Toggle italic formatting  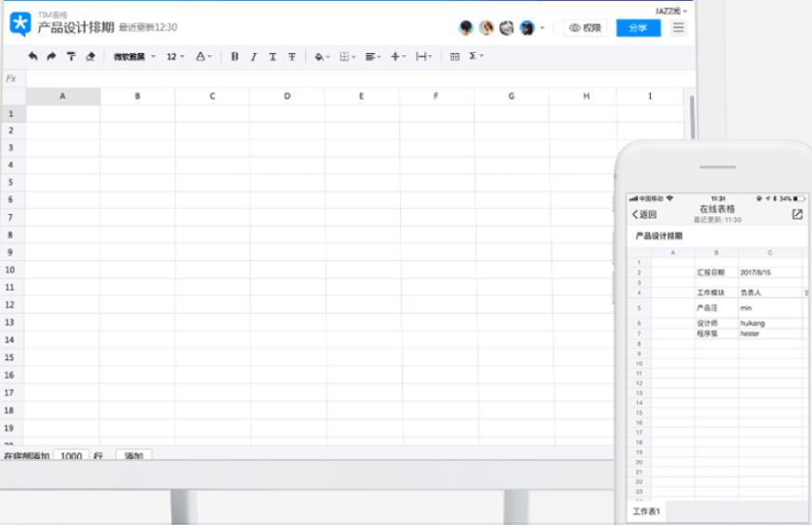[x=254, y=57]
